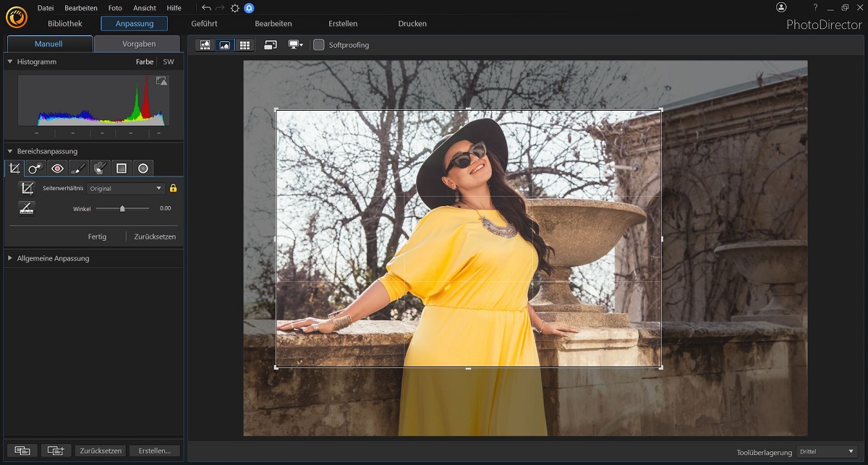Image resolution: width=868 pixels, height=465 pixels.
Task: Select the Spot Removal tool icon
Action: 35,168
